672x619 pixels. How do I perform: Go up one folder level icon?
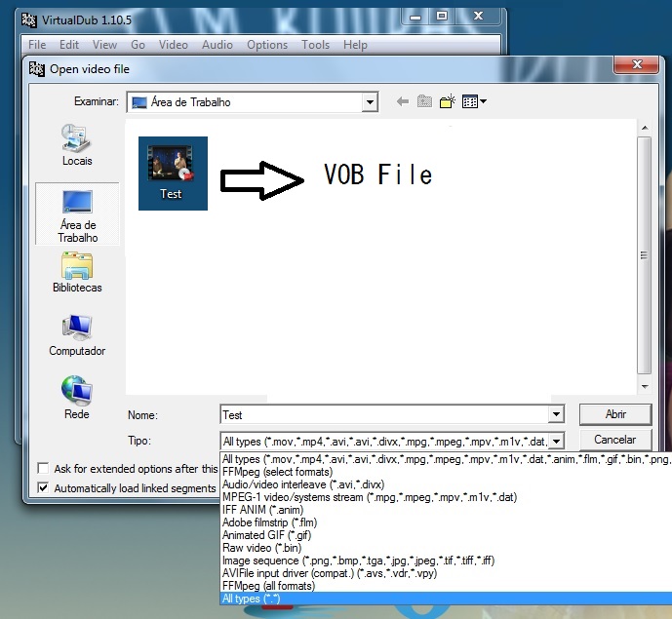coord(424,101)
